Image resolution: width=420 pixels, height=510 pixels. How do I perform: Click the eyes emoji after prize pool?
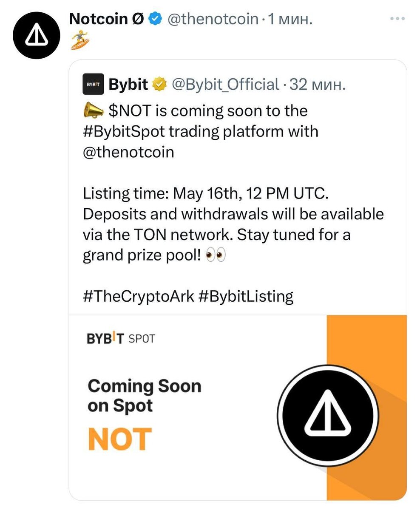tap(216, 256)
